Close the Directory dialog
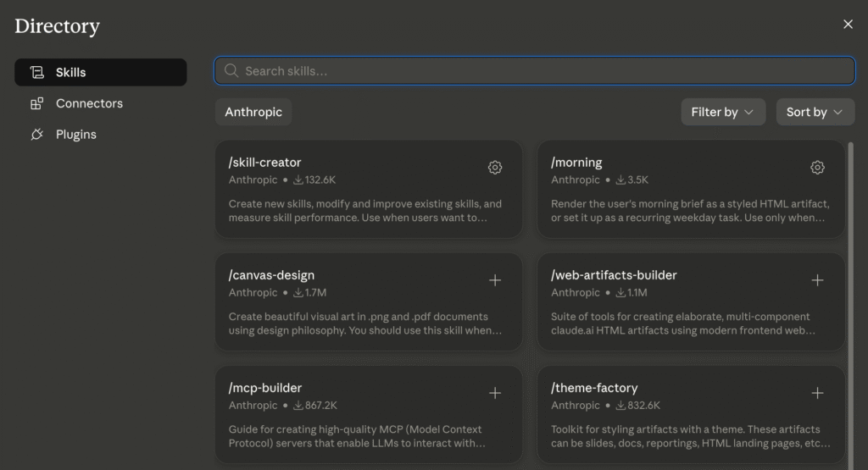The height and width of the screenshot is (470, 868). 848,25
